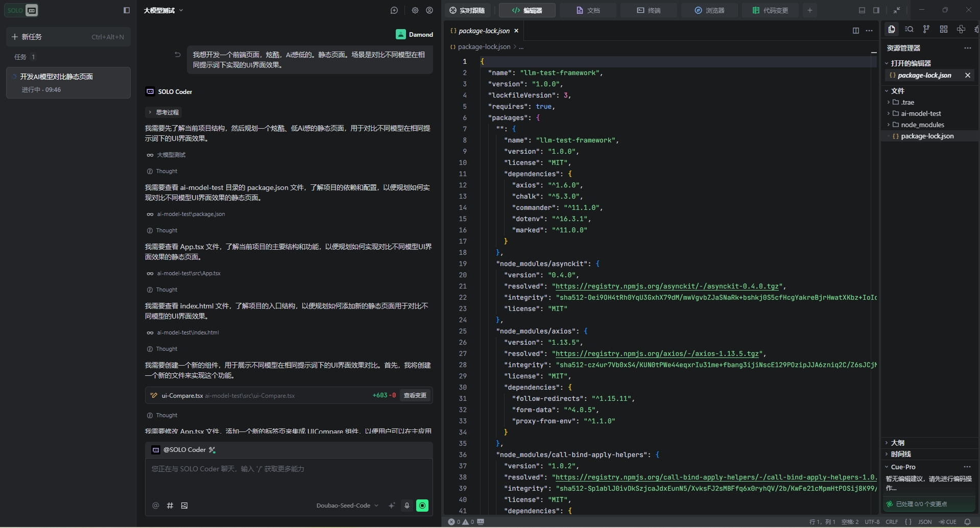Image resolution: width=980 pixels, height=528 pixels.
Task: Open the search panel in sidebar
Action: coord(909,30)
